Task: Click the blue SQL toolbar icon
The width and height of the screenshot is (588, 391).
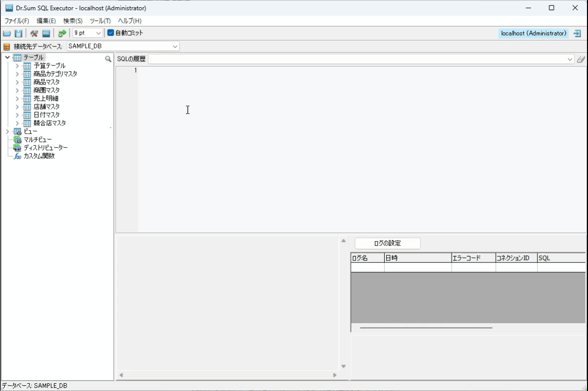Action: (x=46, y=33)
